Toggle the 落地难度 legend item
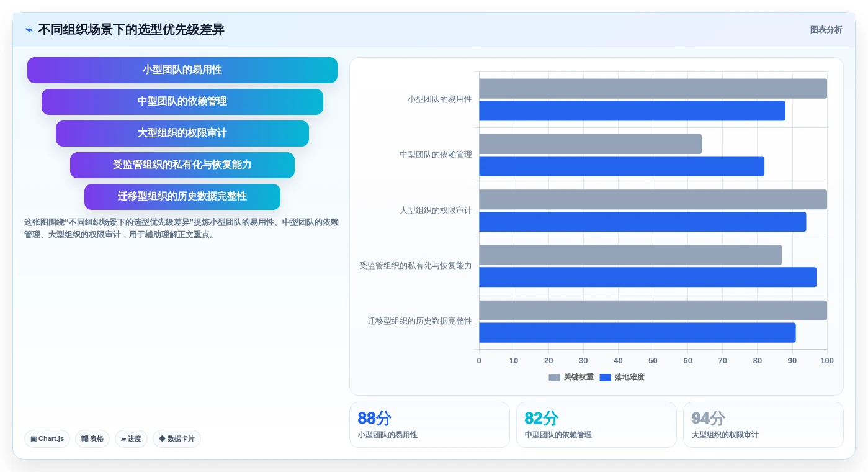 coord(622,378)
